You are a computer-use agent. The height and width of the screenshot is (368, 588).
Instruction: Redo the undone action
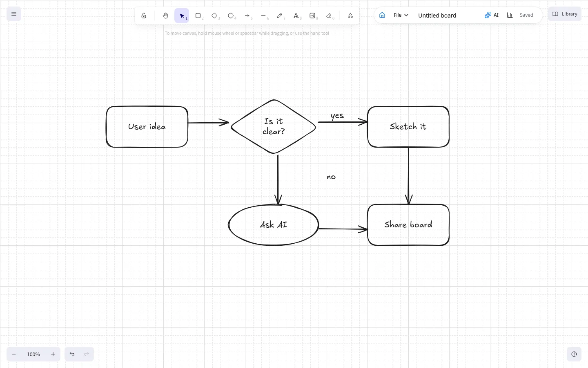(87, 354)
